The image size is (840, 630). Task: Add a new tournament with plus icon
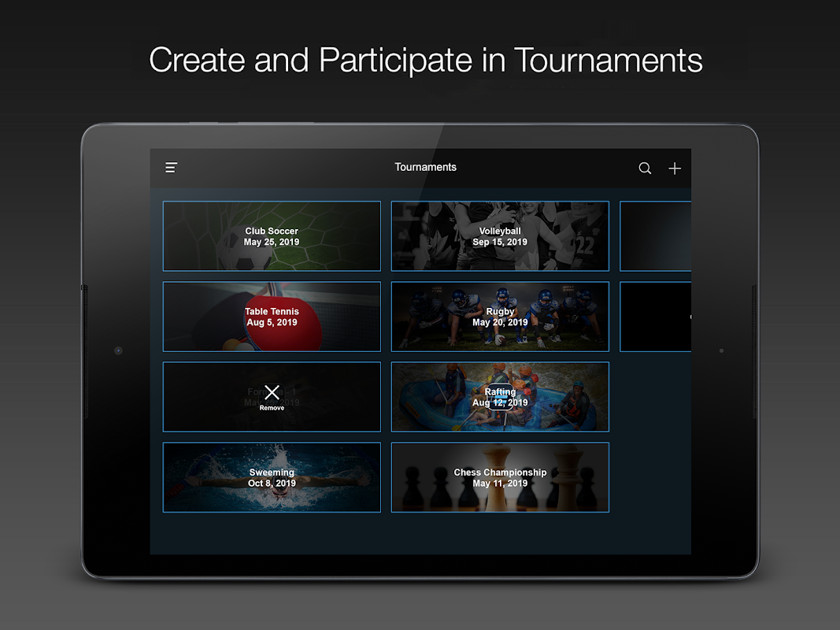coord(675,169)
